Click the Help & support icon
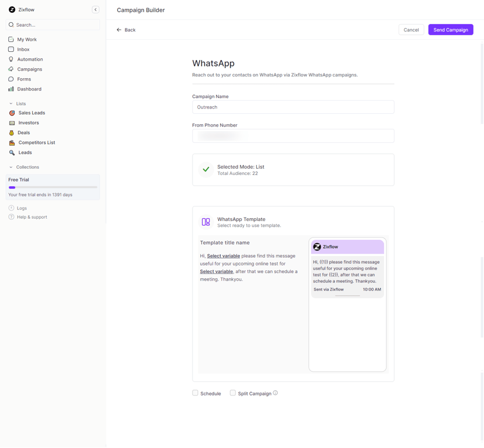 click(x=11, y=217)
